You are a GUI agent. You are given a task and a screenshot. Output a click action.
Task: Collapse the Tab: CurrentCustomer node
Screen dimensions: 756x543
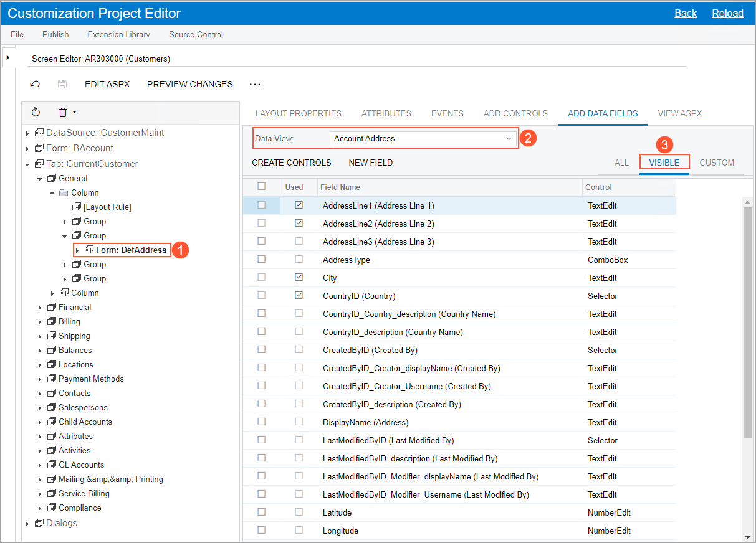(27, 164)
